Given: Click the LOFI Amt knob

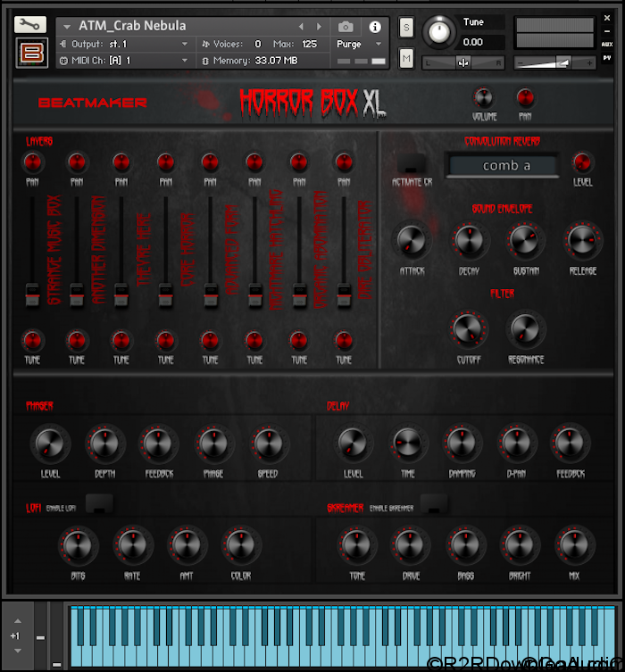Looking at the screenshot, I should (x=187, y=545).
